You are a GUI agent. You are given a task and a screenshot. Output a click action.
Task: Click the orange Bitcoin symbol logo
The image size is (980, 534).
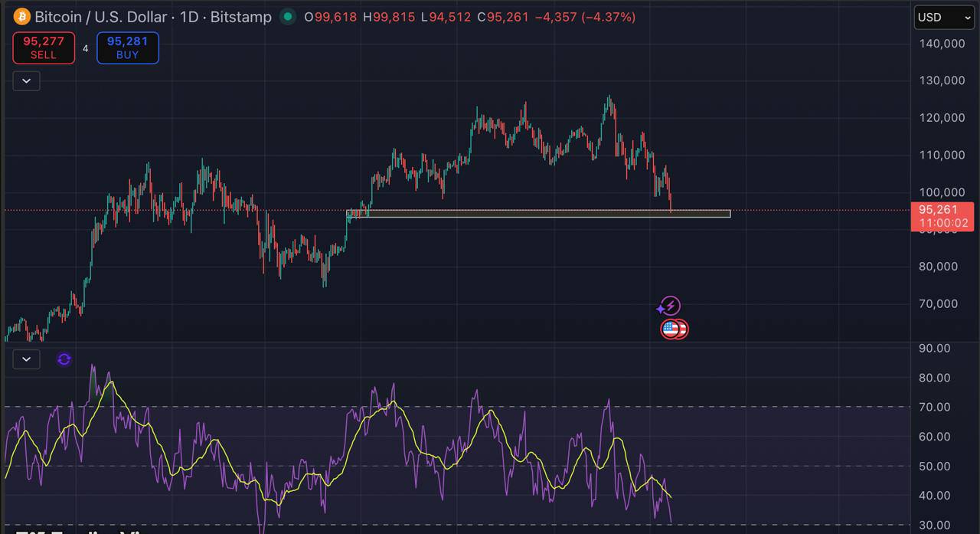(x=21, y=16)
